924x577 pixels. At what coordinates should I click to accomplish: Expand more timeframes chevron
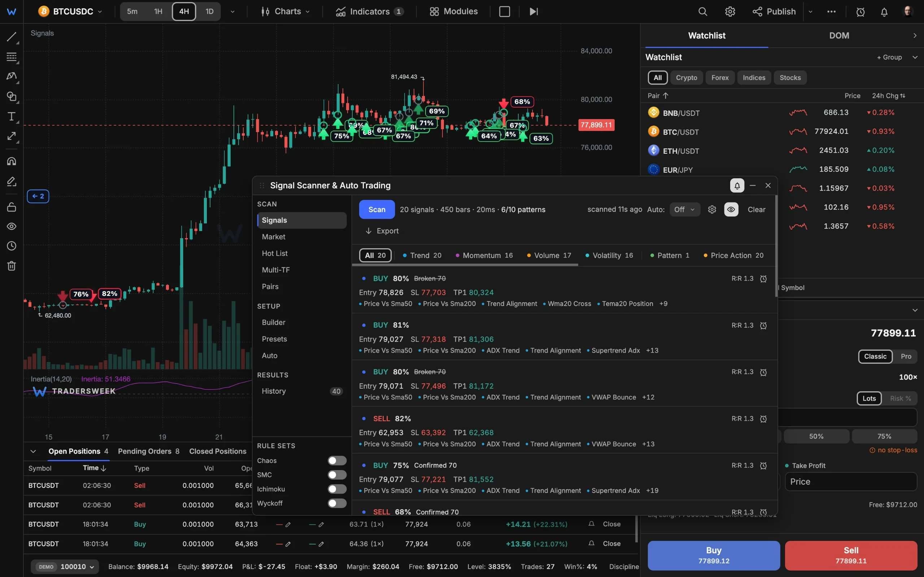[x=232, y=12]
